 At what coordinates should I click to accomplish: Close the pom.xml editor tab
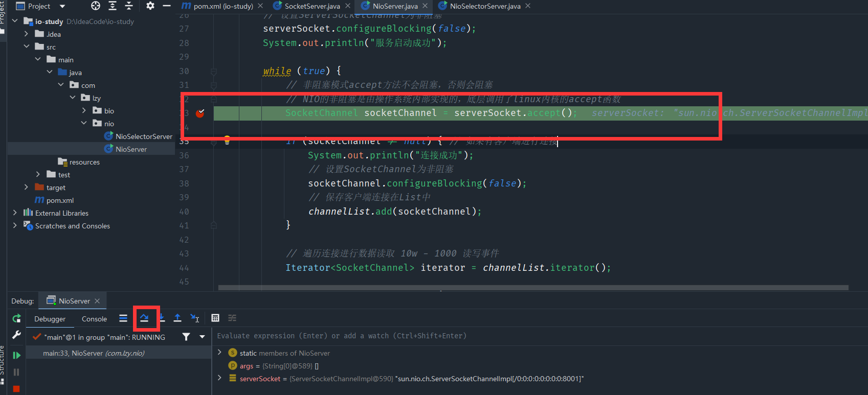click(x=260, y=6)
